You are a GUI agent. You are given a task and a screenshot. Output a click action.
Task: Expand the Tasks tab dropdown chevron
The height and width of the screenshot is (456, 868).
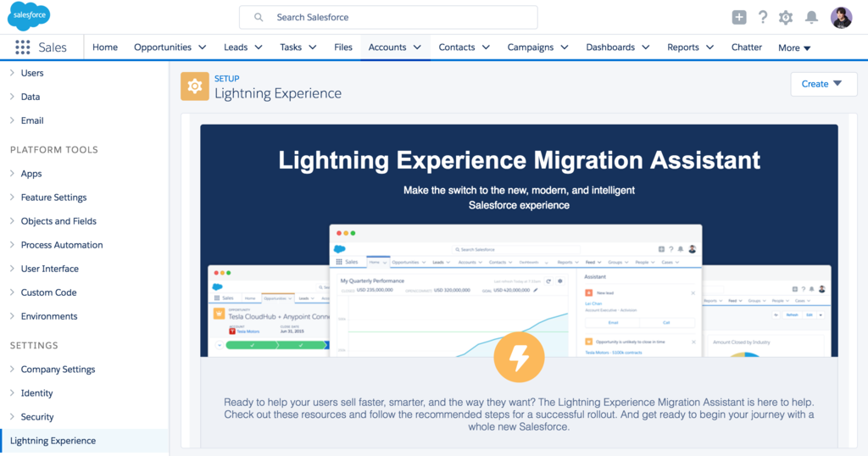click(x=313, y=47)
